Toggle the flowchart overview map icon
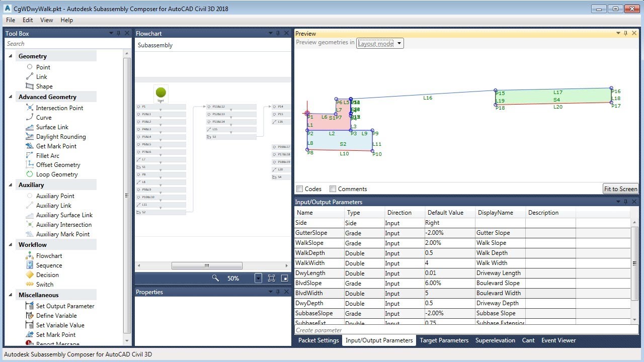Image resolution: width=644 pixels, height=362 pixels. point(284,278)
